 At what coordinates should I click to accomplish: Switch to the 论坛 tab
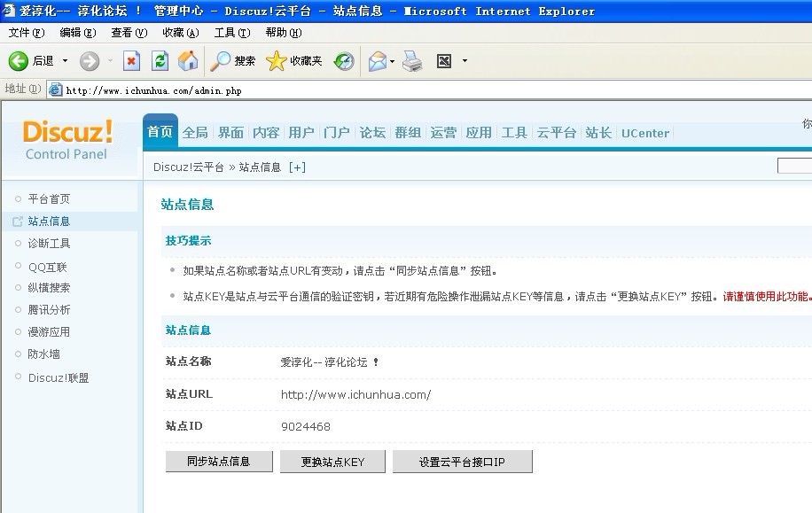click(372, 133)
